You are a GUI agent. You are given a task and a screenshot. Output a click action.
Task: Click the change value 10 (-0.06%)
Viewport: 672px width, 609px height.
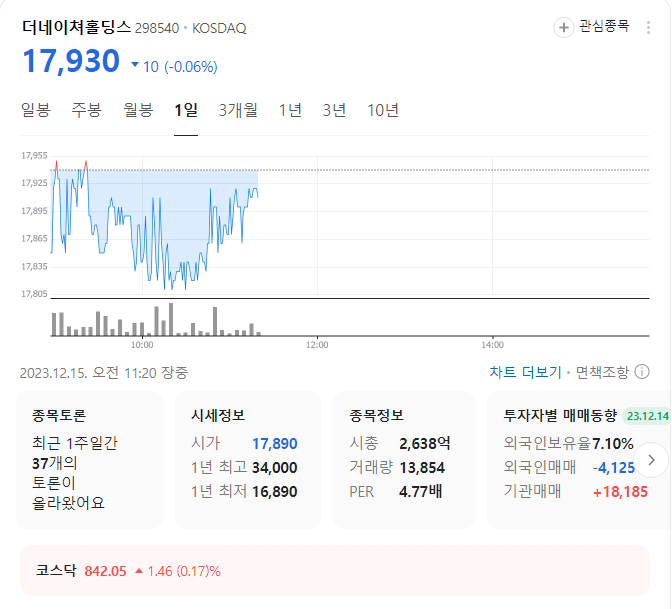click(180, 67)
